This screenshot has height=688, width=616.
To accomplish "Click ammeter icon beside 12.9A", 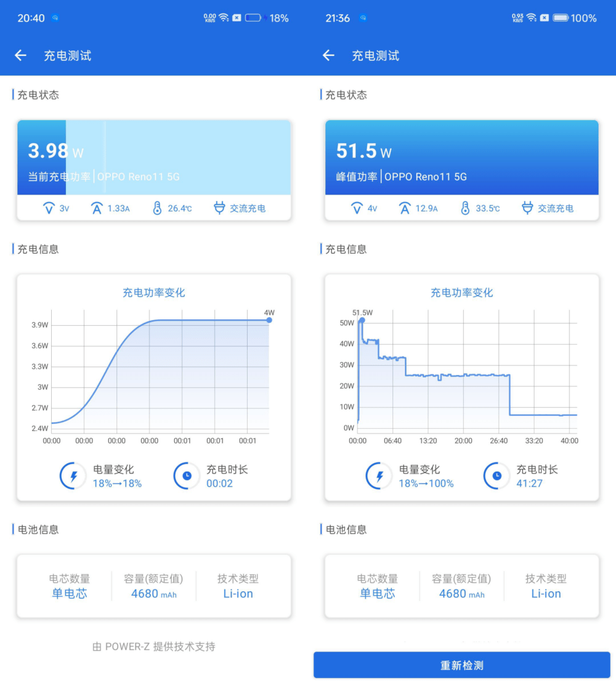I will (x=405, y=208).
